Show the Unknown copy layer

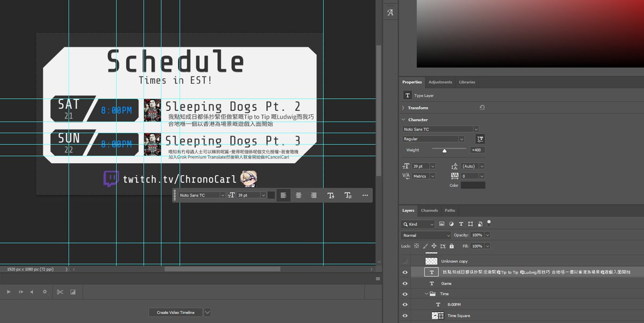(x=405, y=261)
